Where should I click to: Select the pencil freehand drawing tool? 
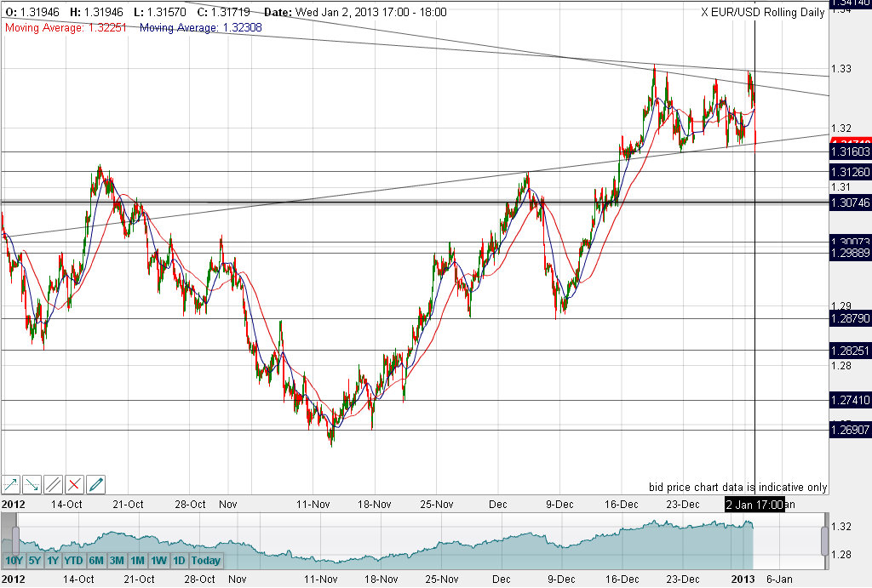96,485
